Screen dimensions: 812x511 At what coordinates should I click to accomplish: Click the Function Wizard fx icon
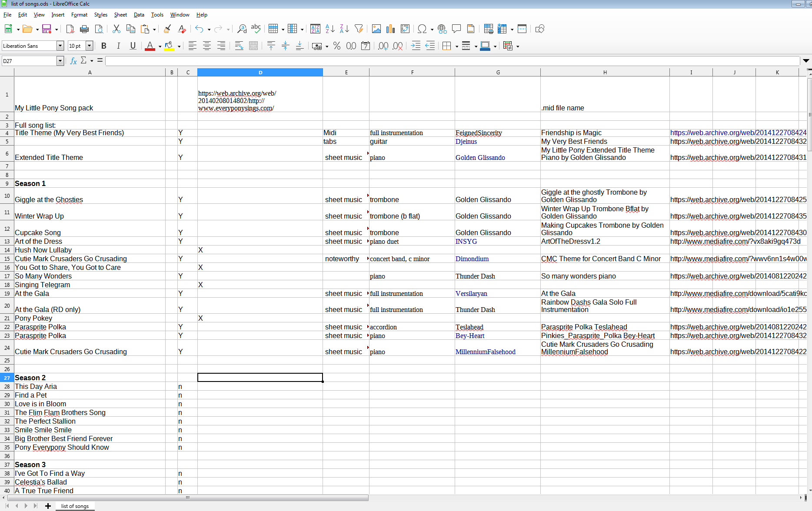click(73, 61)
